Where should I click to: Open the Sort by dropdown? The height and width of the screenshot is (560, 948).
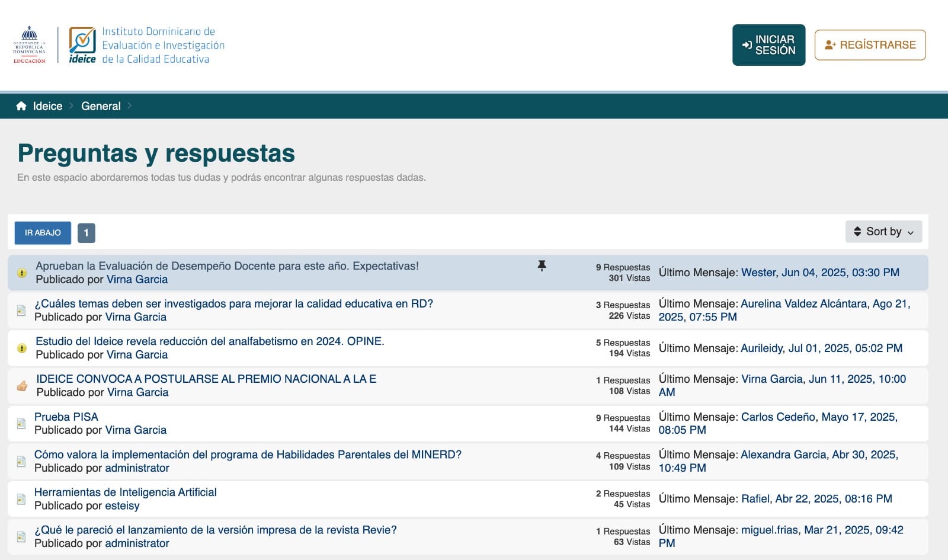[883, 232]
